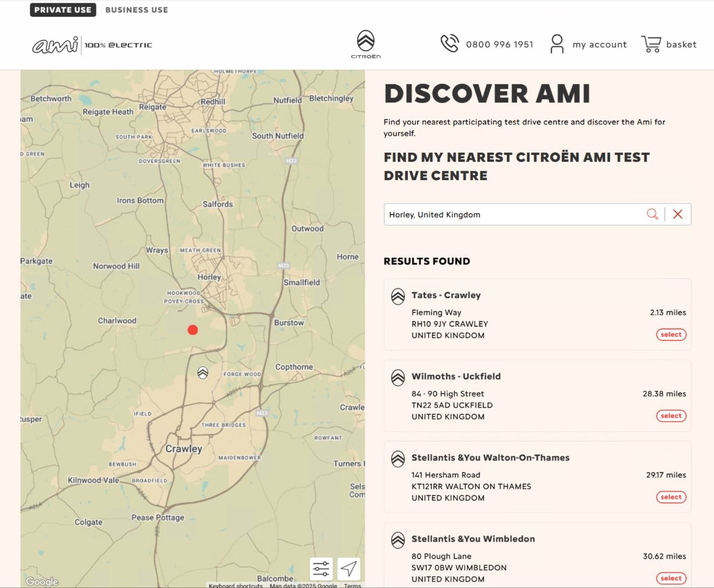Call number 0800 996 1951 link

coord(500,45)
